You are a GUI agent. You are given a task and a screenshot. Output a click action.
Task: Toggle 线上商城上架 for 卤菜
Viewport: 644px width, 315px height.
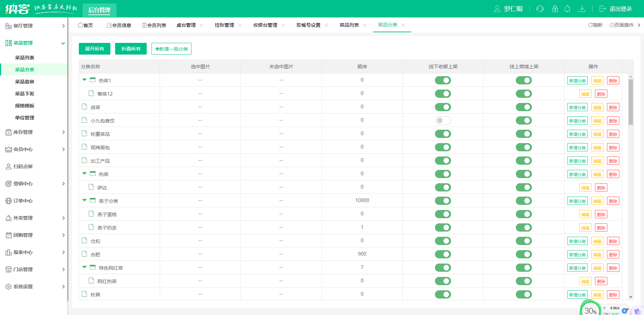click(524, 107)
